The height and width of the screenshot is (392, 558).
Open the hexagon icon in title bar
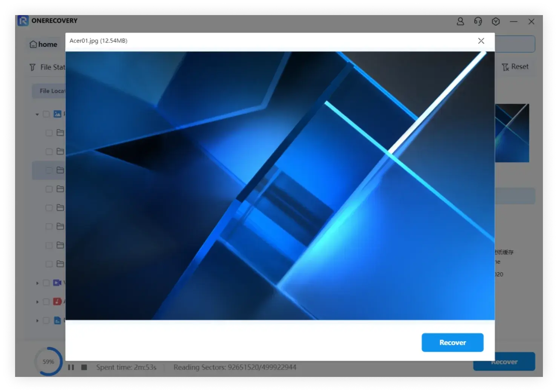pyautogui.click(x=496, y=21)
